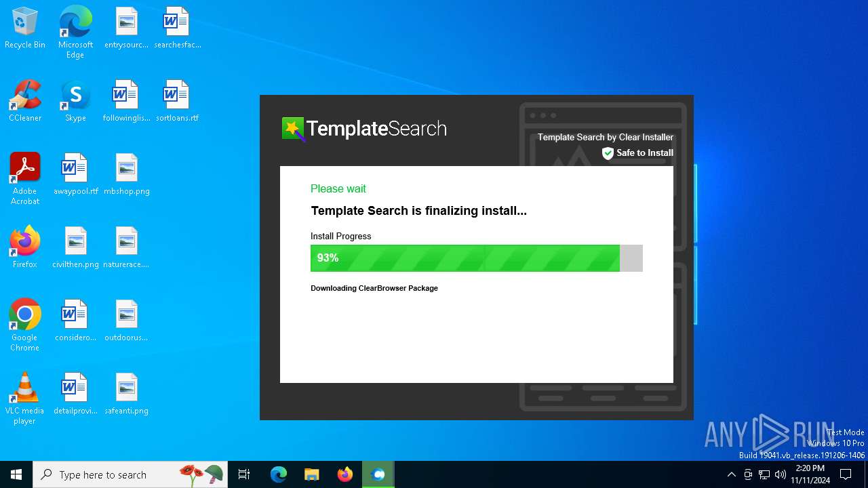Screen dimensions: 868x488
Task: Click 'Downloading ClearBrowser Package' status text
Action: 374,288
